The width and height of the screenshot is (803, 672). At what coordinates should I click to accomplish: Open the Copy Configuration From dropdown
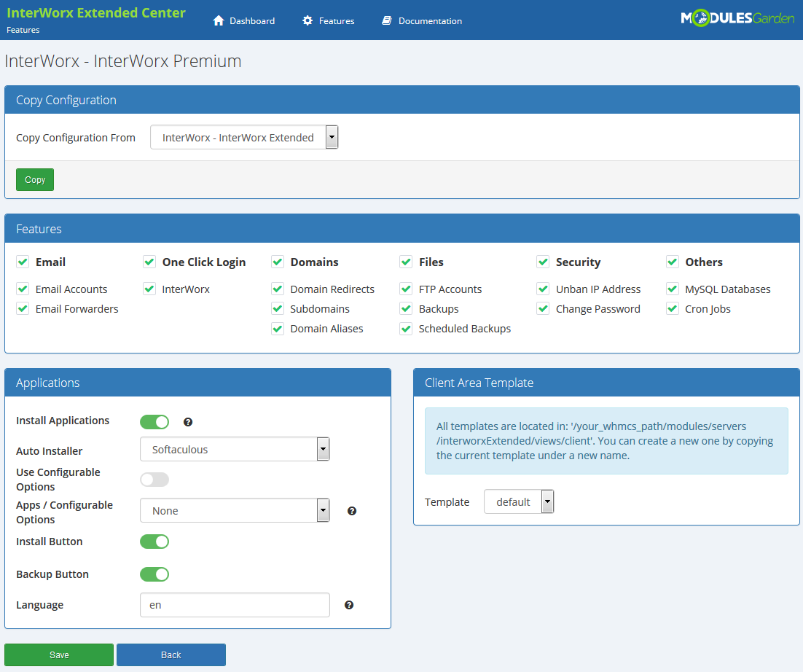coord(244,137)
